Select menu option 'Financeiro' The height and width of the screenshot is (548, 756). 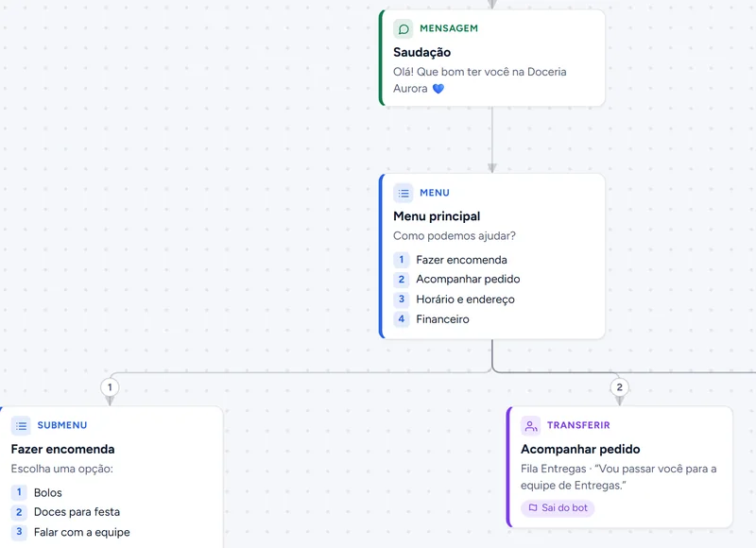(442, 319)
